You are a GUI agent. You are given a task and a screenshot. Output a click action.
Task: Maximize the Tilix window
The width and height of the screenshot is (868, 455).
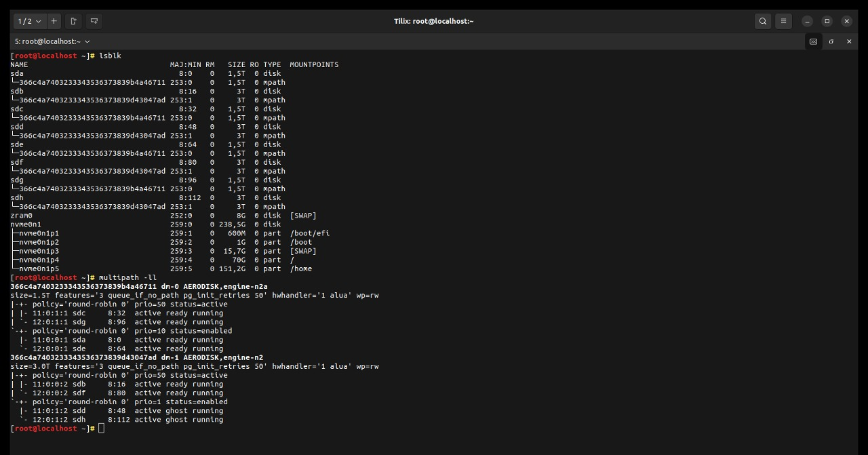(x=827, y=21)
